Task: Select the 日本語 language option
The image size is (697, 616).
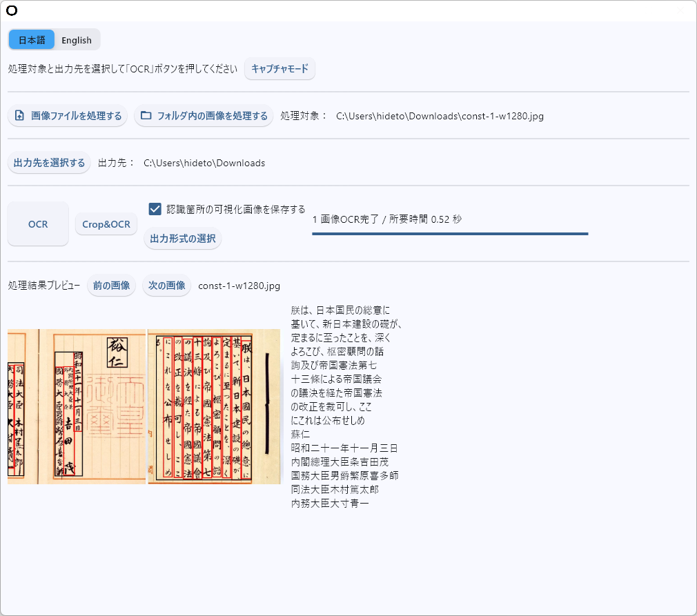Action: point(31,39)
